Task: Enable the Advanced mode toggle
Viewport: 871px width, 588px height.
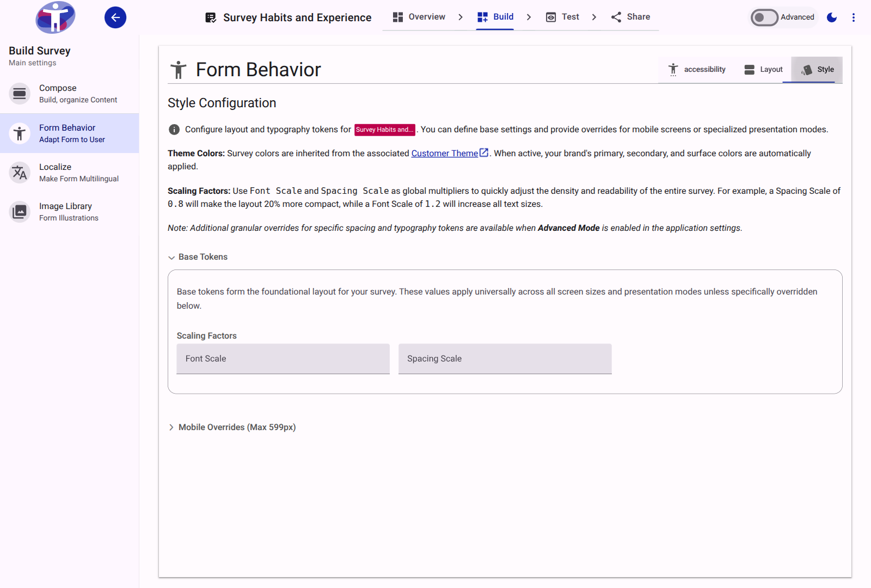Action: (764, 17)
